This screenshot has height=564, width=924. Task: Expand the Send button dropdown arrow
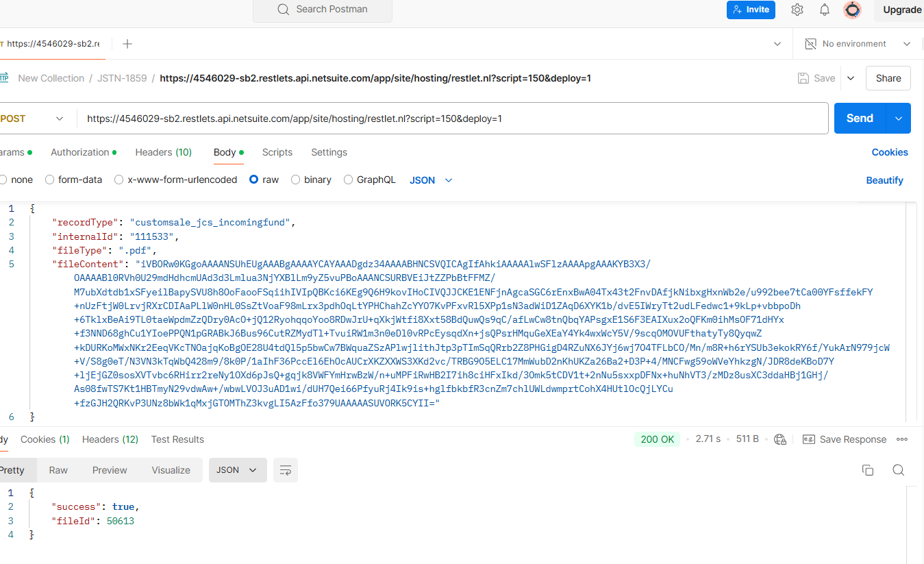(899, 118)
